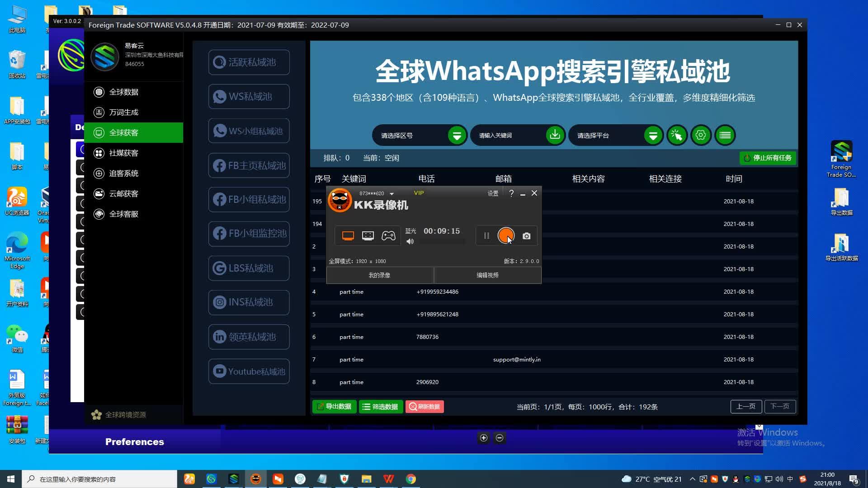This screenshot has width=868, height=488.
Task: Click the 关键词 column header
Action: coord(354,179)
